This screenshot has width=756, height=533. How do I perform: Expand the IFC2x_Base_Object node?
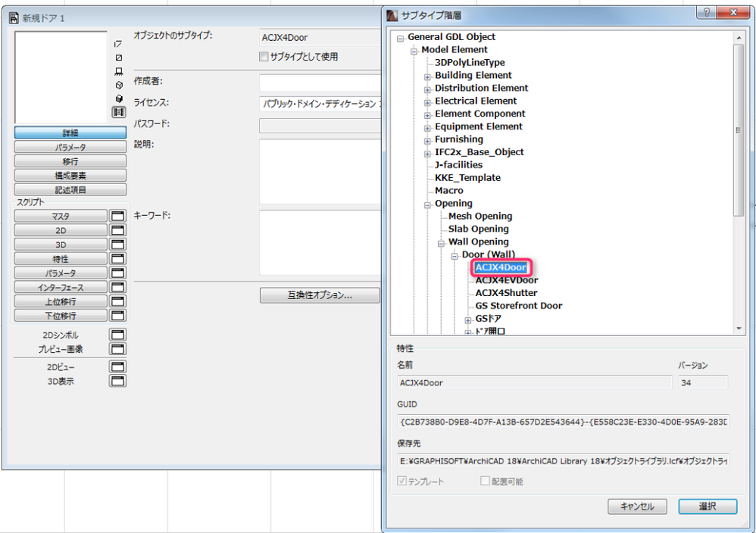pos(427,154)
